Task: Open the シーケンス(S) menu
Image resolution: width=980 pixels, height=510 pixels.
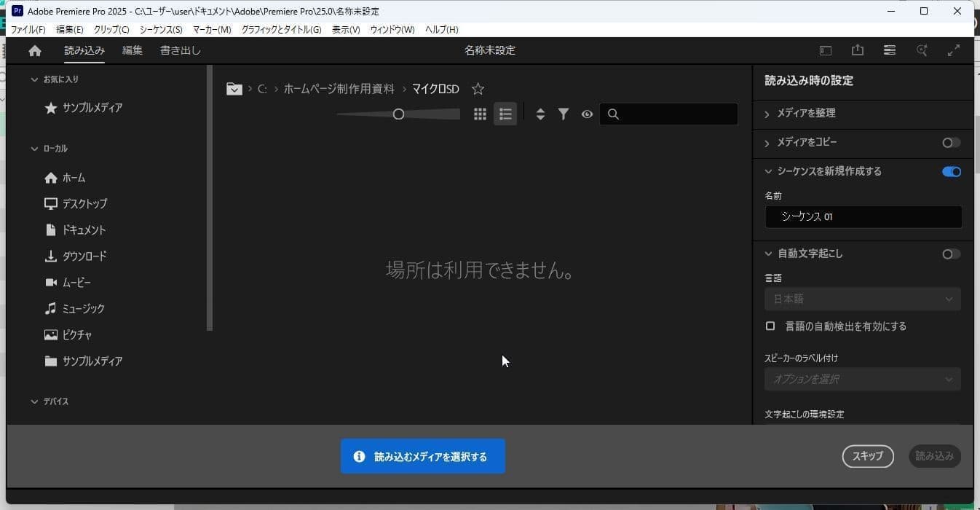Action: [x=161, y=30]
